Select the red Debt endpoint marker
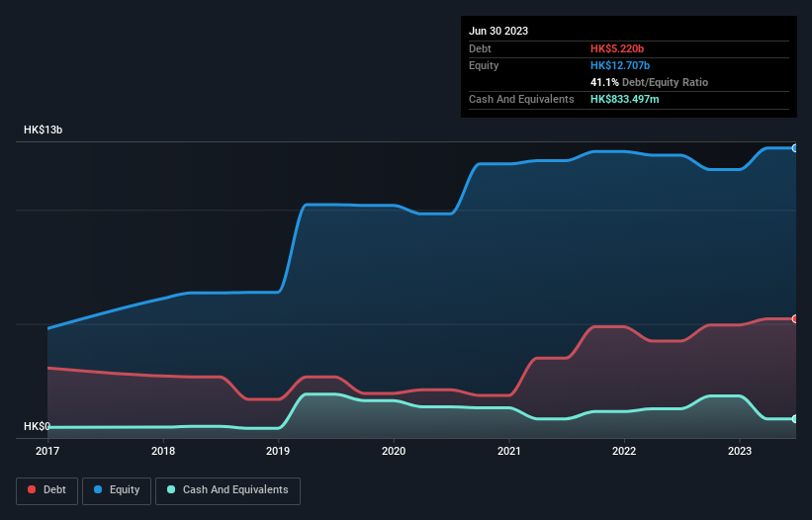 point(795,318)
